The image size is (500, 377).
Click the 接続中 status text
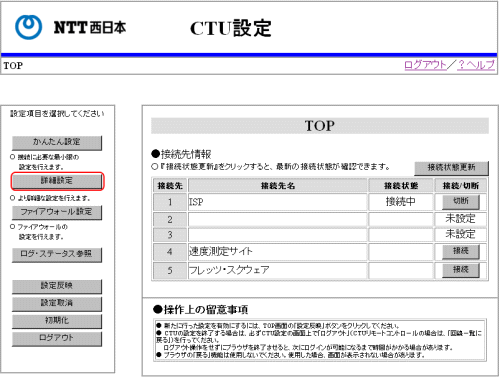pyautogui.click(x=400, y=201)
